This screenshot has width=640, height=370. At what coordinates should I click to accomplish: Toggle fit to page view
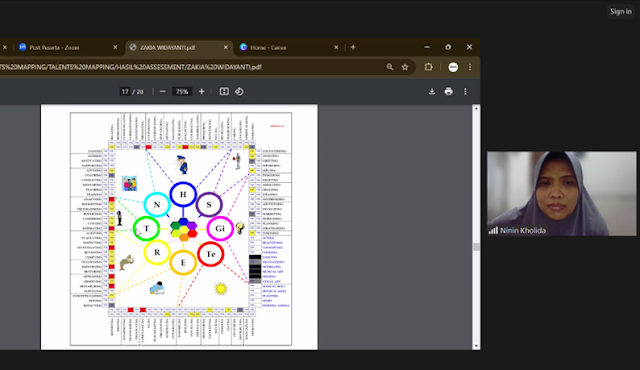click(224, 91)
